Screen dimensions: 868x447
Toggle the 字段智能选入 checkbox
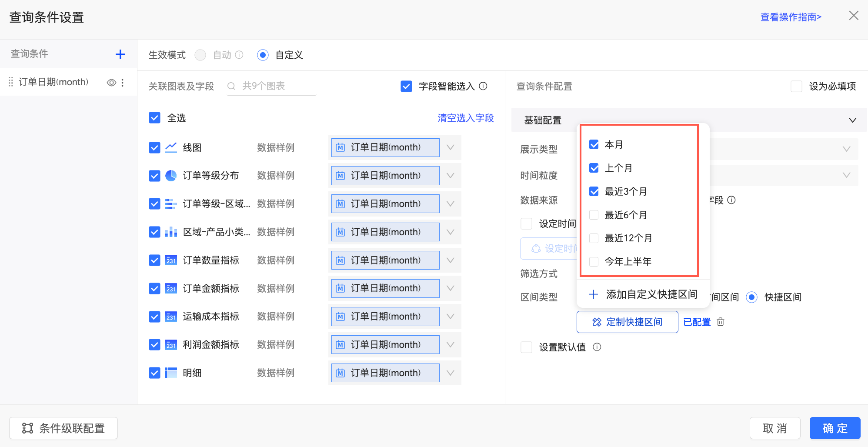click(406, 86)
